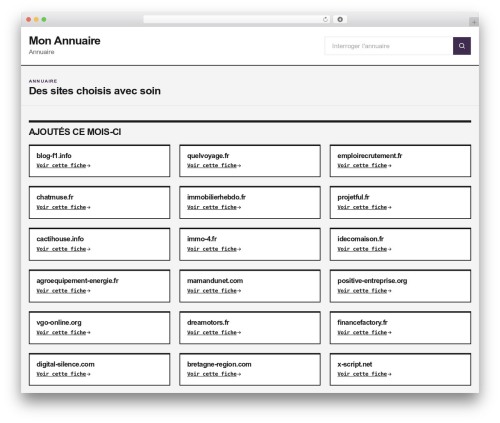This screenshot has height=423, width=500.
Task: Open "Voir cette fiche" under mamandunet.com
Action: [x=214, y=291]
